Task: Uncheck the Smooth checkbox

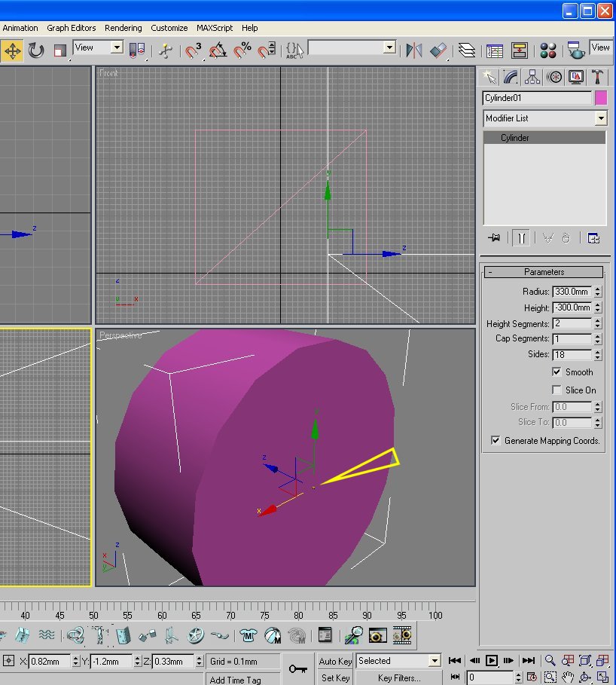Action: coord(557,372)
